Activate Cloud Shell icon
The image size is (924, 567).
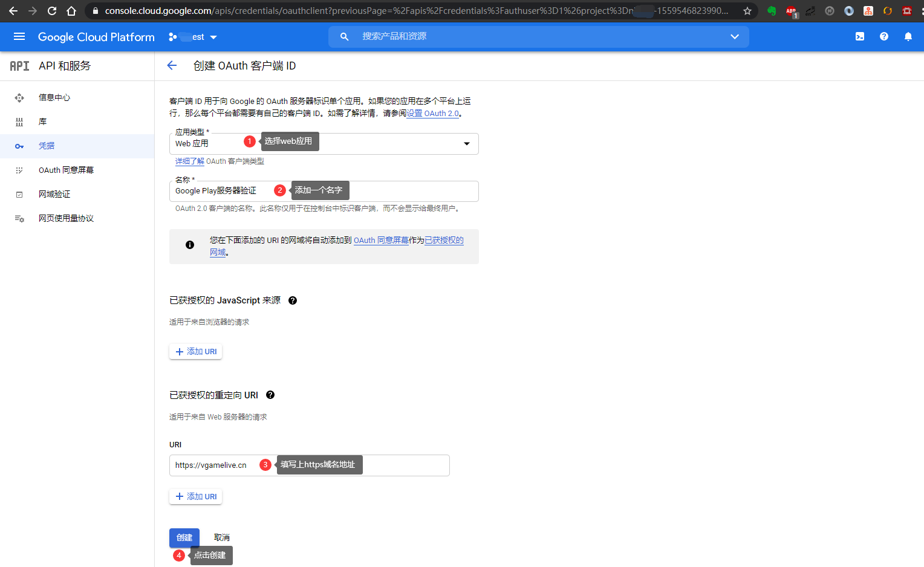pos(860,37)
